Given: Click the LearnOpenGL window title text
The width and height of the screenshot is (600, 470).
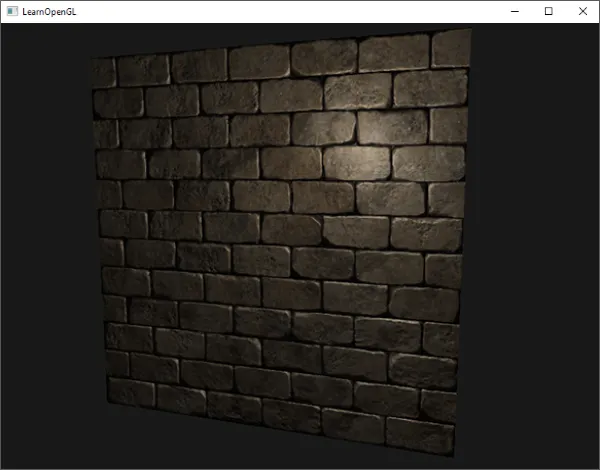Looking at the screenshot, I should click(x=49, y=12).
